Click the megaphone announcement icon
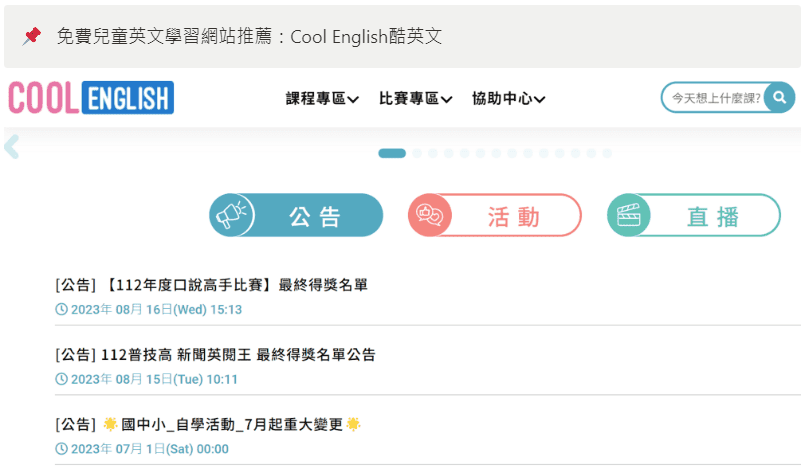The height and width of the screenshot is (469, 803). point(232,216)
